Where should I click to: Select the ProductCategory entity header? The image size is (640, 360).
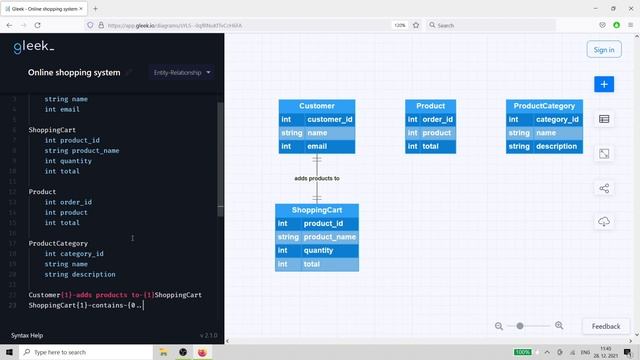pos(544,106)
